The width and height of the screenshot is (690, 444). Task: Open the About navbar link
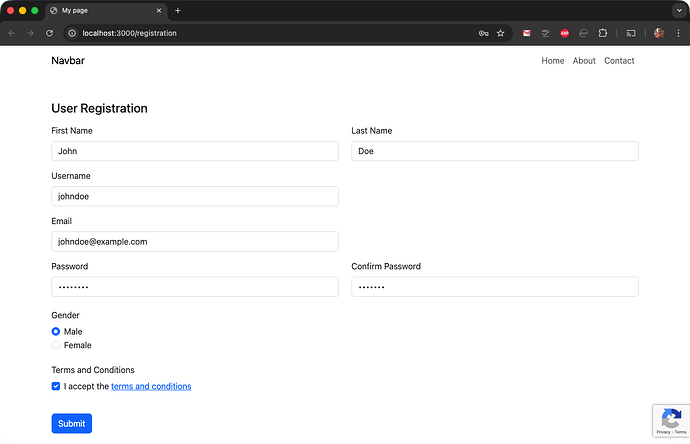pyautogui.click(x=584, y=61)
